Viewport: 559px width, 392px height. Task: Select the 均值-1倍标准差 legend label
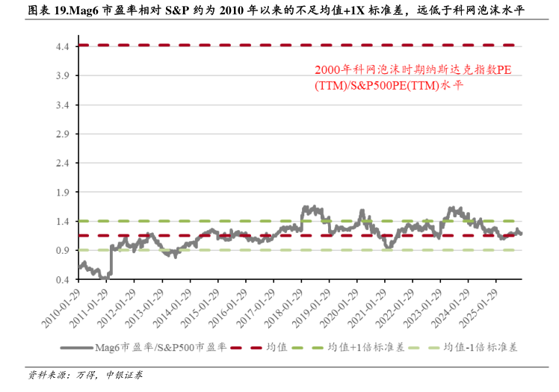[x=480, y=348]
